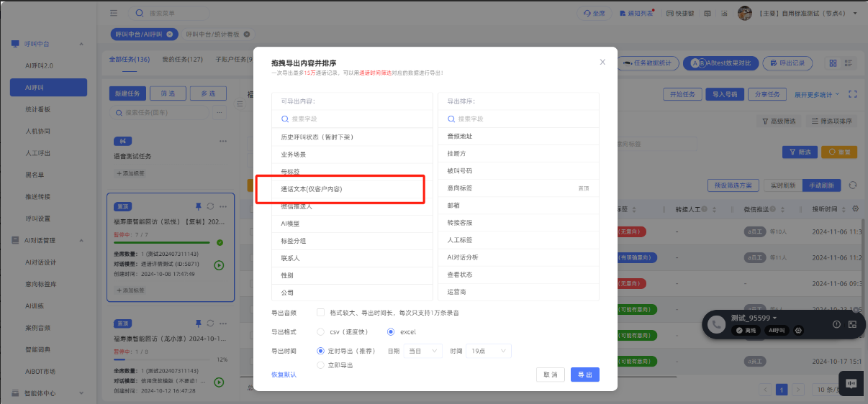Choose the 立即导出 radio option
The width and height of the screenshot is (868, 404).
[321, 365]
